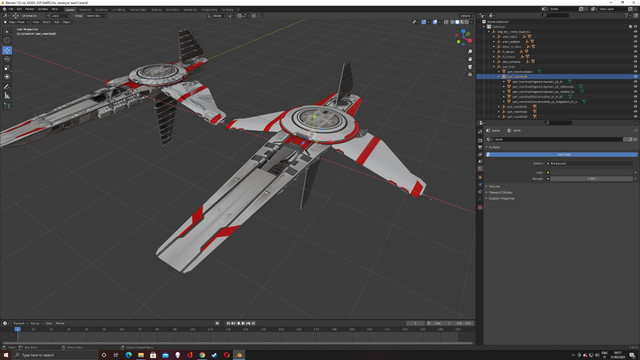Open the viewport Add menu
The width and height of the screenshot is (640, 360).
[x=57, y=22]
